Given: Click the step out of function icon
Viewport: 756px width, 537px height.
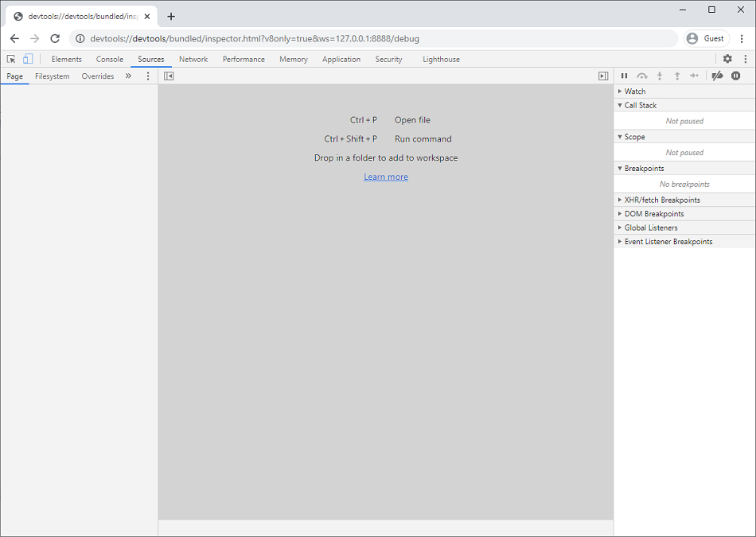Looking at the screenshot, I should [x=677, y=76].
